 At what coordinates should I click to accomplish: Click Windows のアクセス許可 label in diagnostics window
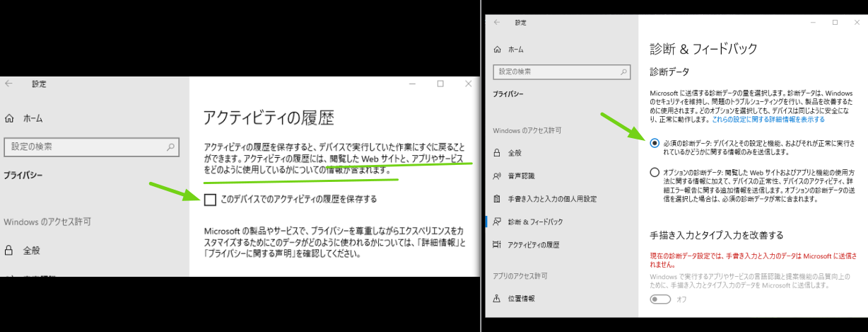[x=527, y=131]
